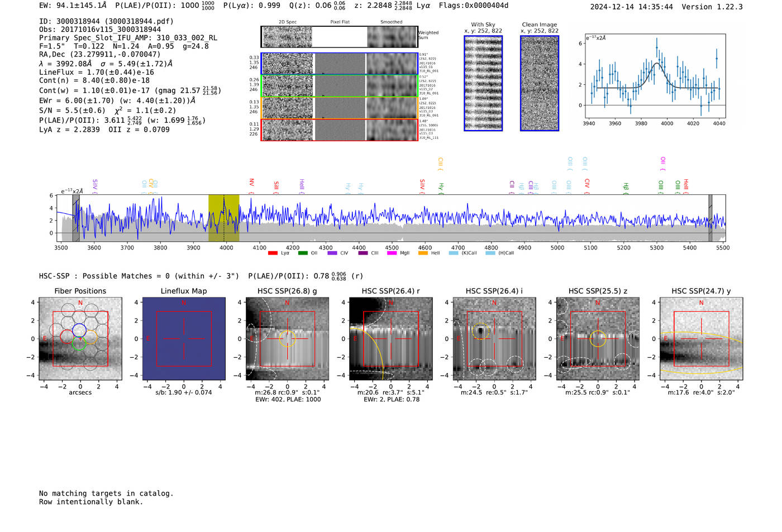
Task: Click the CIV purple legend swatch
Action: [332, 253]
